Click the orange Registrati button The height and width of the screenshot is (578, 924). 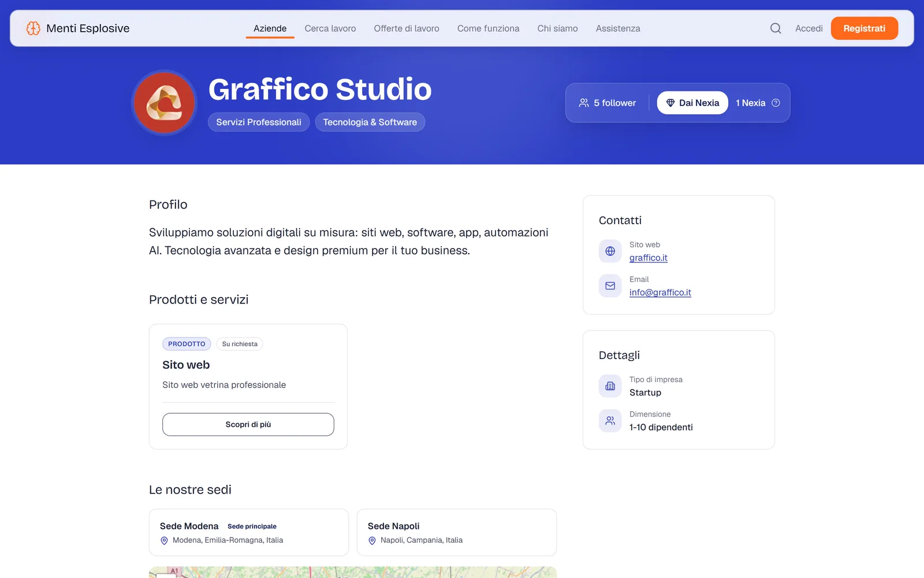pyautogui.click(x=864, y=28)
